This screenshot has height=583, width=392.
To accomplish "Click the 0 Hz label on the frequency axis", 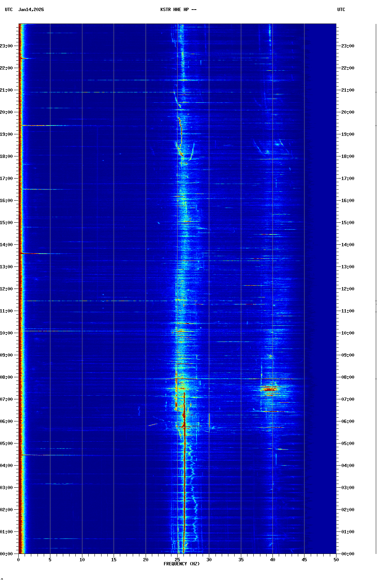I will coord(18,560).
